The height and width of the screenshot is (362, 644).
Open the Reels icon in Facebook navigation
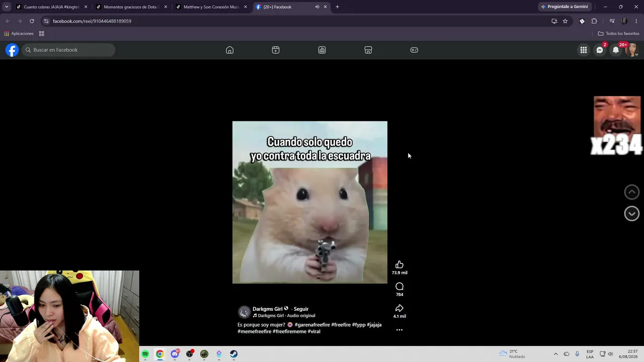[276, 50]
